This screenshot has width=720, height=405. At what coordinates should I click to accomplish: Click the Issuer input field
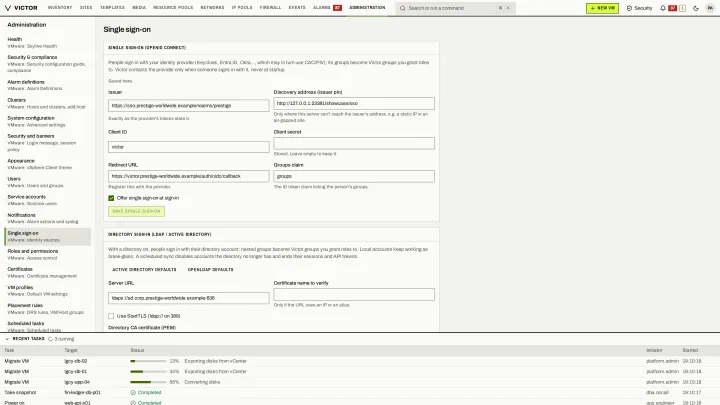[189, 106]
